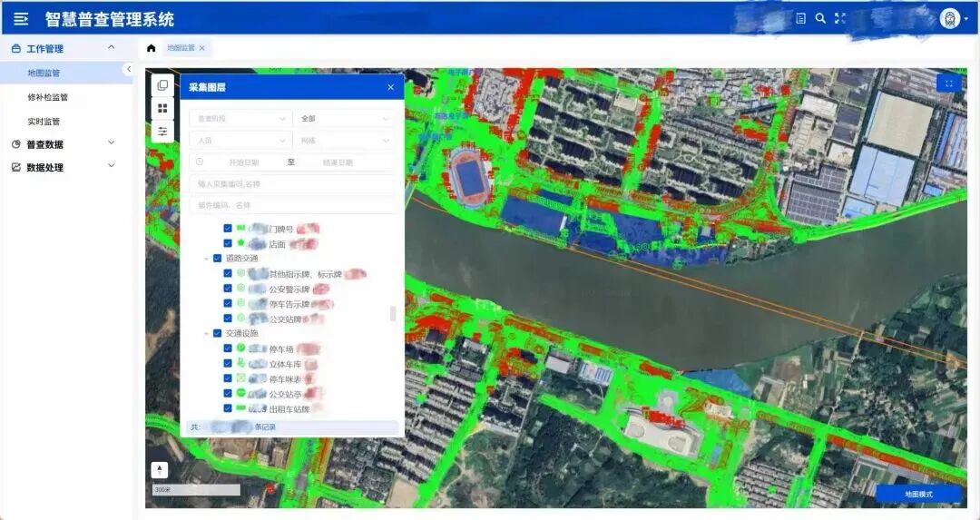The height and width of the screenshot is (520, 980).
Task: Click the stacked layers icon on the map
Action: [x=162, y=85]
